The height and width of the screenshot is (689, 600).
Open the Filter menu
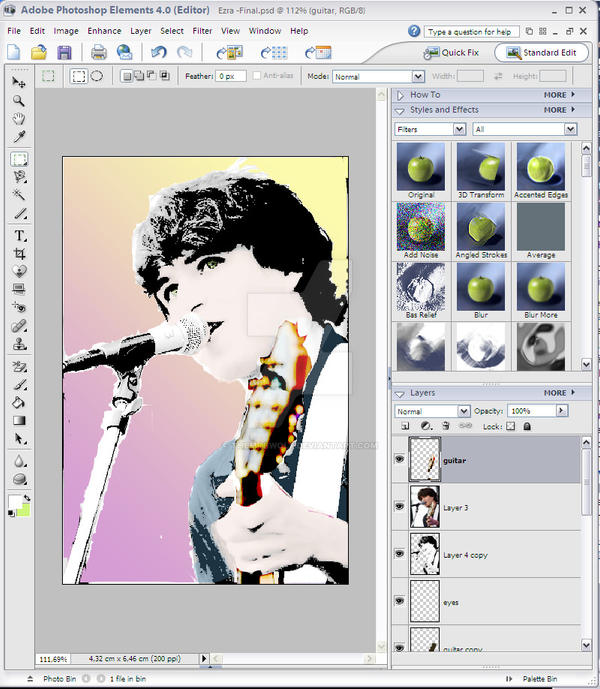[x=202, y=31]
